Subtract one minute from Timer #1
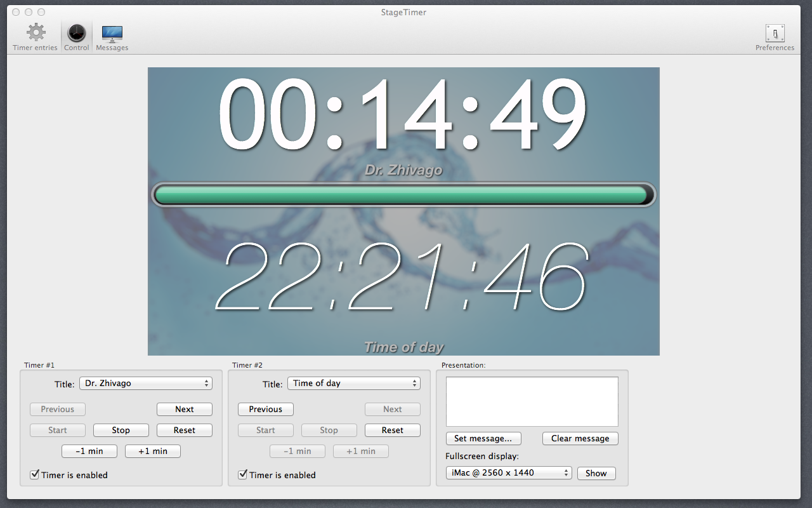 89,451
